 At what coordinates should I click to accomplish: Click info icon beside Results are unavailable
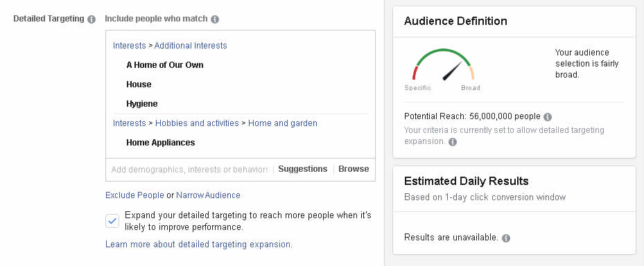click(506, 238)
